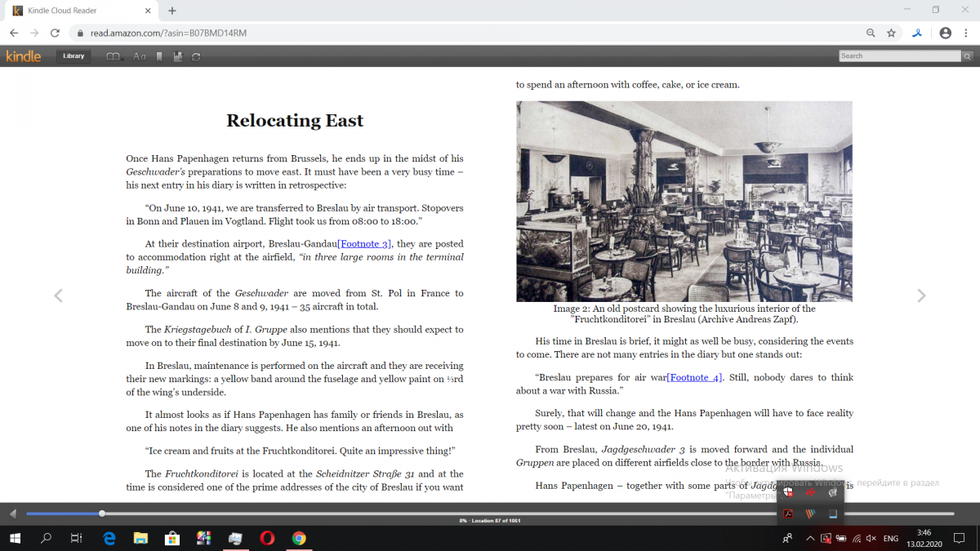Show hidden system tray icons
The image size is (980, 551).
810,539
